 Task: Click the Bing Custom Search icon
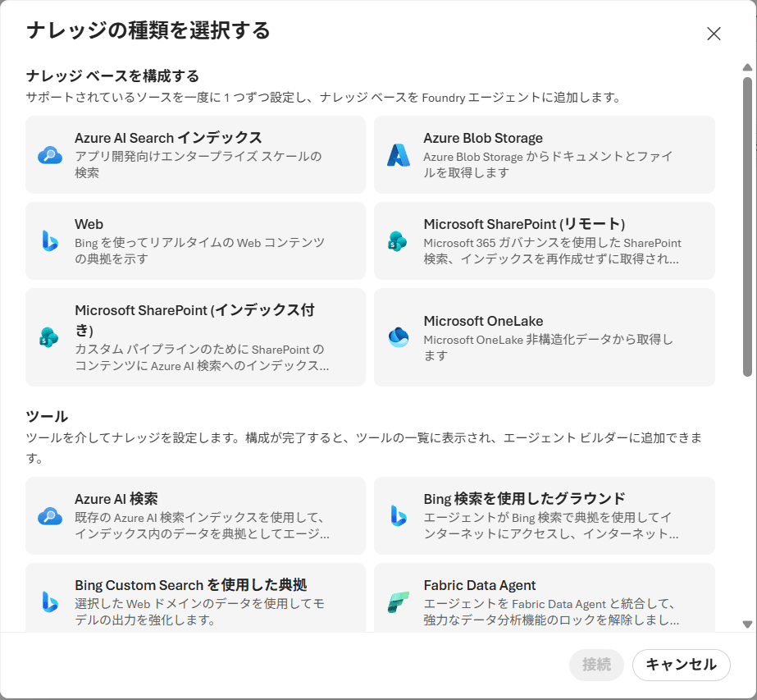(50, 602)
